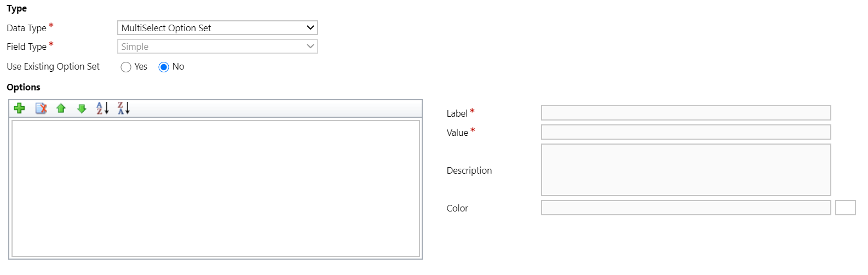
Task: Select Yes for Use Existing Option Set
Action: [126, 67]
